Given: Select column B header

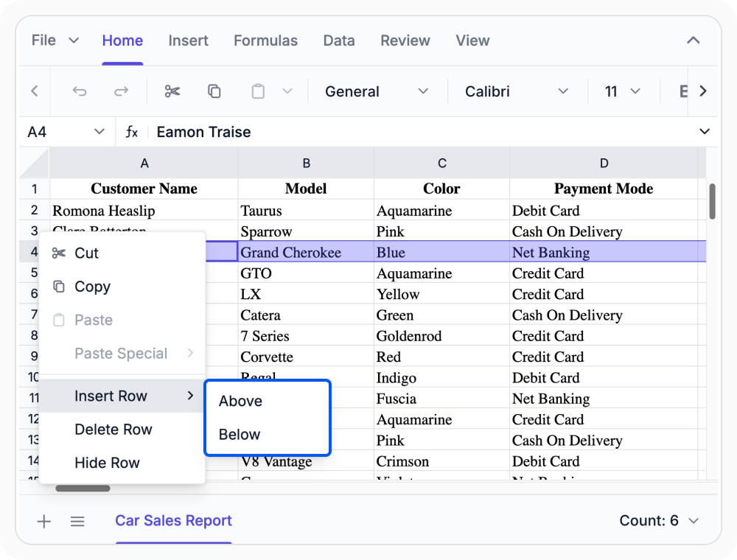Looking at the screenshot, I should coord(306,163).
